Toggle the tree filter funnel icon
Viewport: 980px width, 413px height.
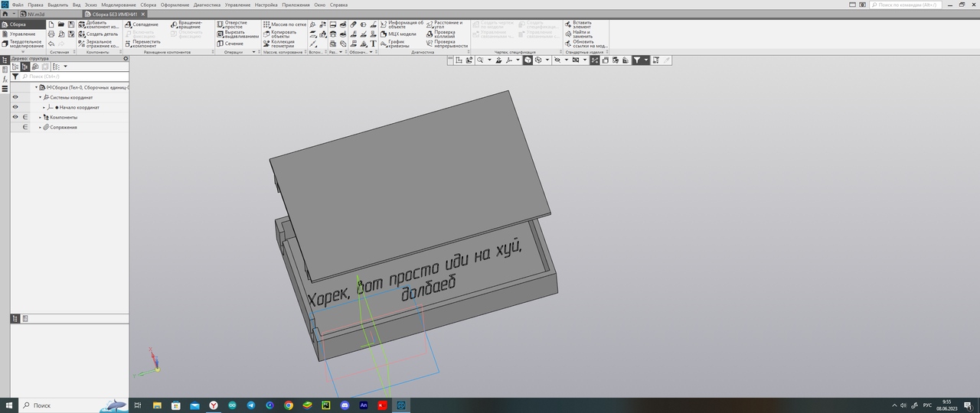point(15,76)
